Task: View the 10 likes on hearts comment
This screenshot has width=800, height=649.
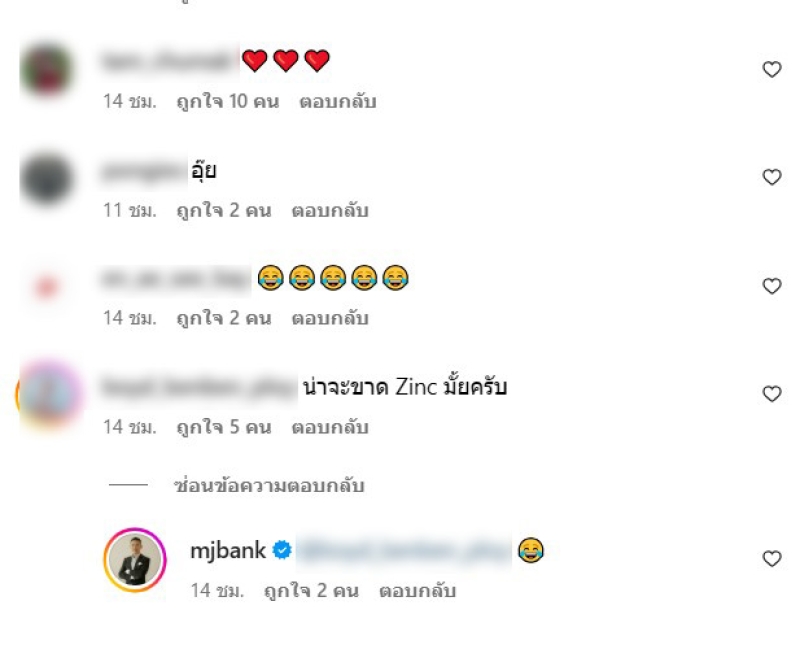Action: pyautogui.click(x=228, y=102)
